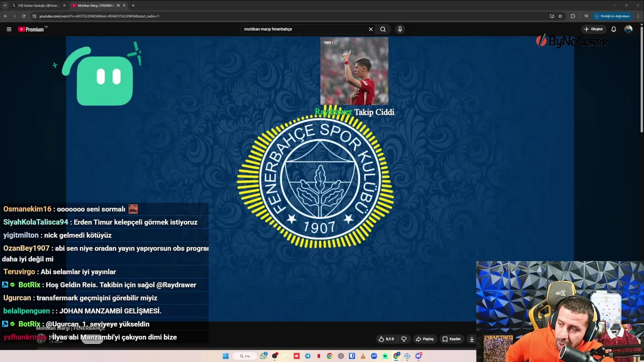Click the JOHAN MANZAMBİ GELİŞMESİ message
Viewport: 644px width, 362px height.
point(110,311)
